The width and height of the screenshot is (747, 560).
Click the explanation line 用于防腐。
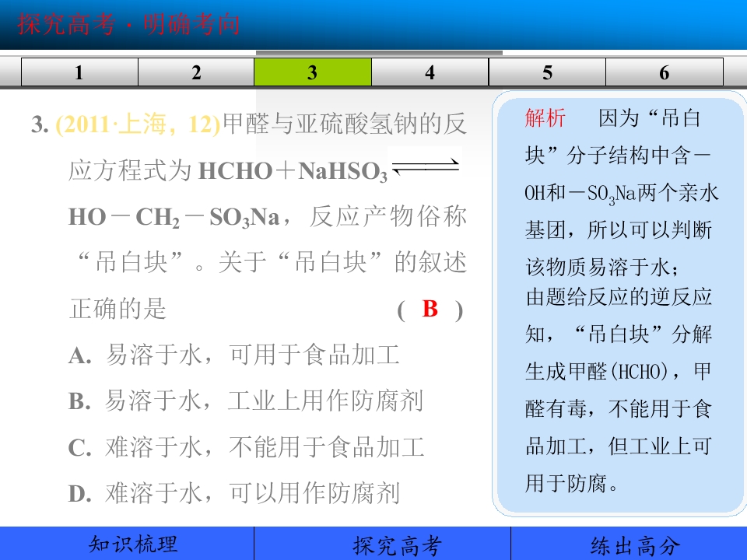[572, 483]
